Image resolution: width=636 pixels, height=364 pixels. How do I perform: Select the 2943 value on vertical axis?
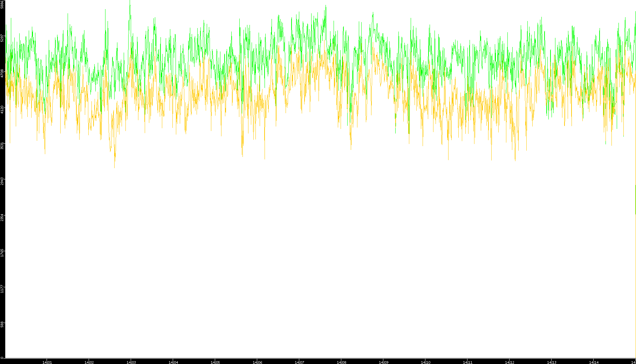2,181
